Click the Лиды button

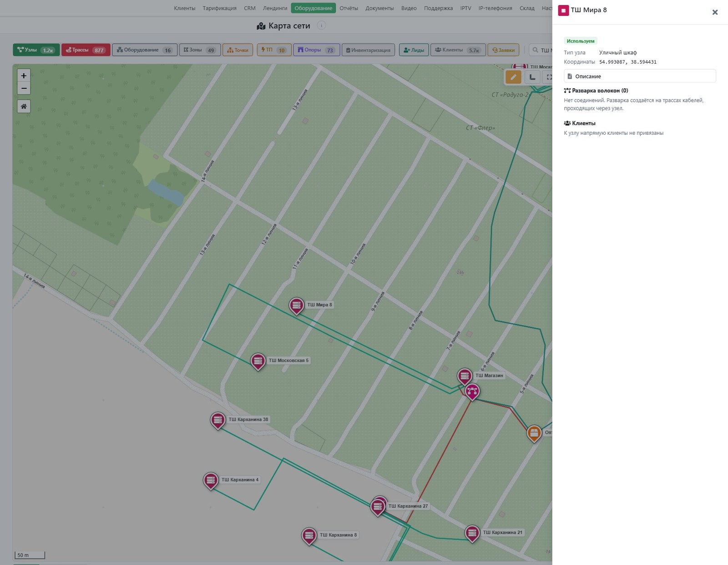[x=414, y=50]
